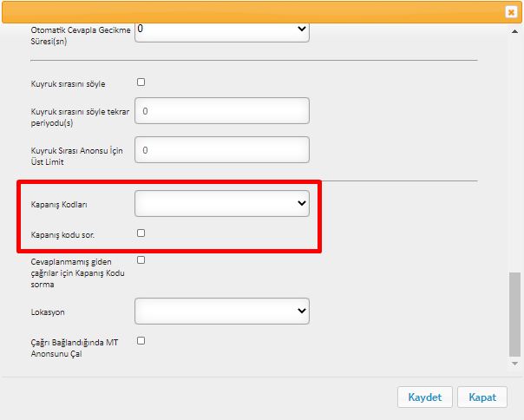Click the orange dialog title bar

pos(254,12)
